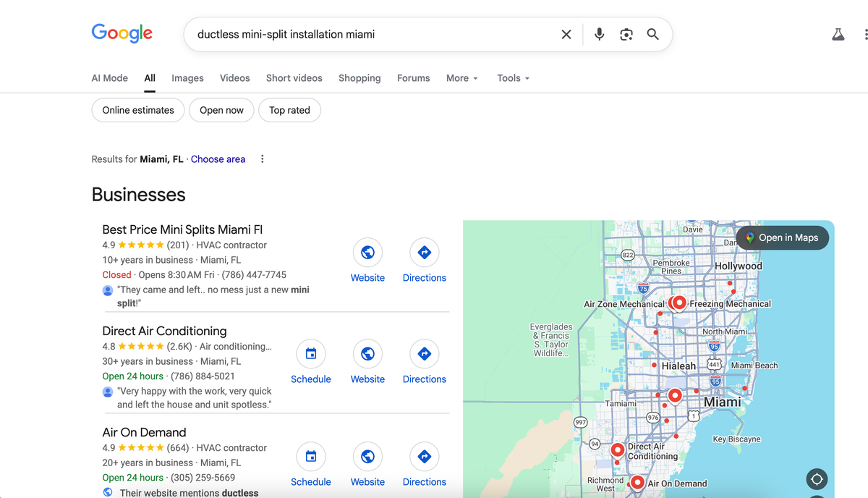Switch to the Shopping tab
The image size is (868, 498).
(x=359, y=77)
